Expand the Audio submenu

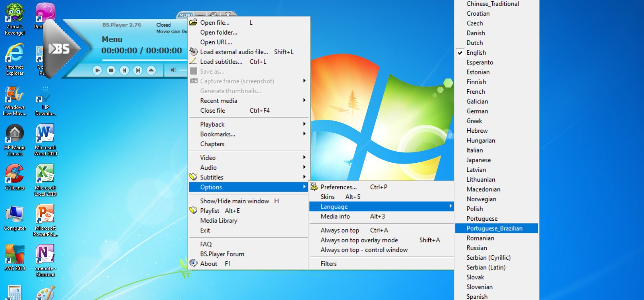[248, 168]
